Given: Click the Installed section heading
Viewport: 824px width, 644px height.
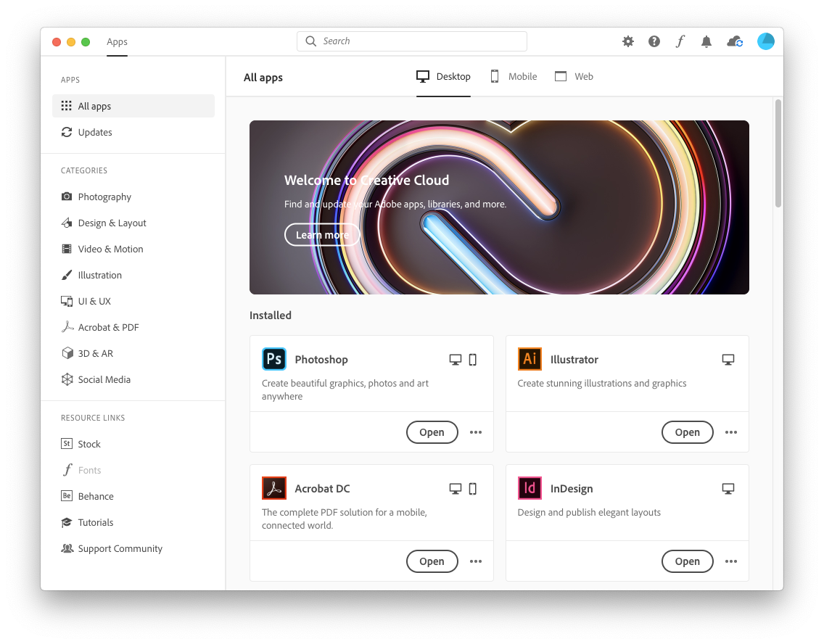Looking at the screenshot, I should (x=271, y=315).
